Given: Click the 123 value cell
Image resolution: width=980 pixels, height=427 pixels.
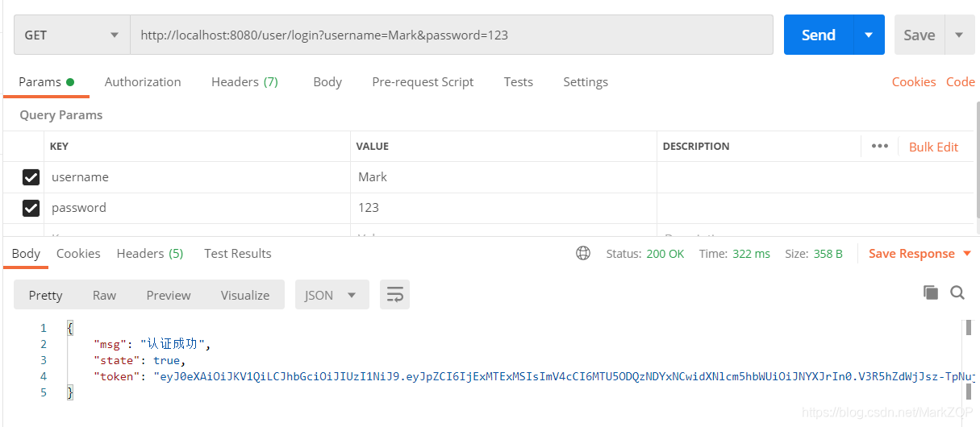Looking at the screenshot, I should pyautogui.click(x=504, y=208).
